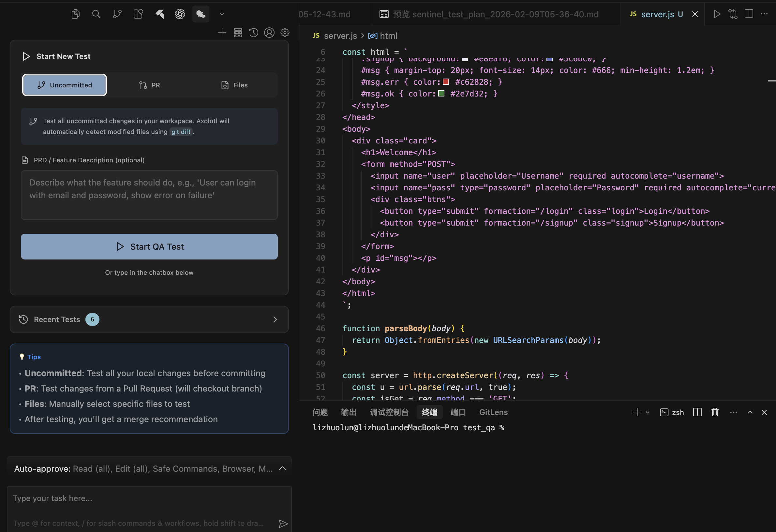The image size is (776, 532).
Task: Open the ChatGPT sidebar icon
Action: (x=180, y=14)
